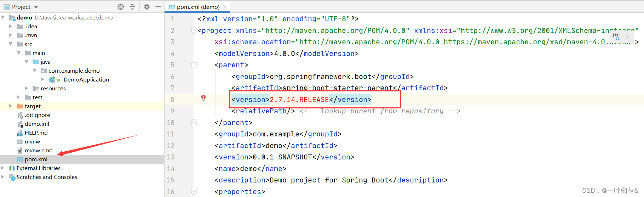The width and height of the screenshot is (644, 197).
Task: Click the fold end marker on line 10
Action: tap(194, 122)
